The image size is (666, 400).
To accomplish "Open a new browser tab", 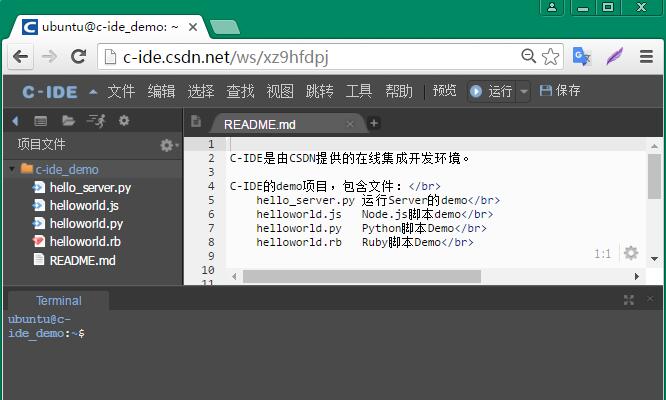I will point(225,27).
